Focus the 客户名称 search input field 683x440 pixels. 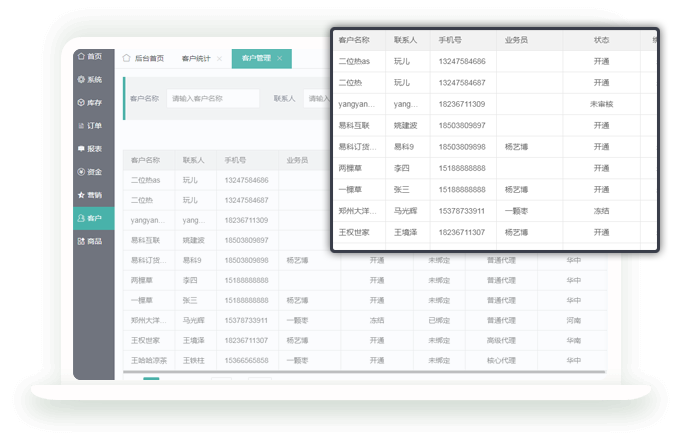coord(212,99)
